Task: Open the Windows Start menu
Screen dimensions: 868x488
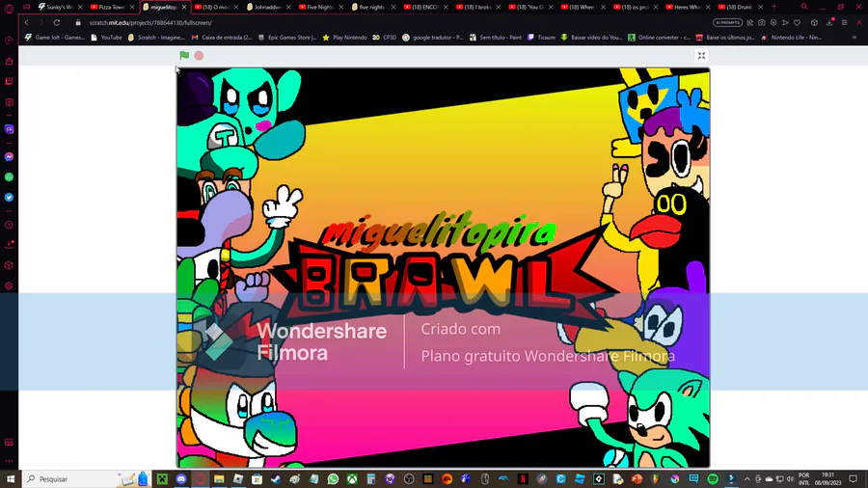Action: point(11,478)
